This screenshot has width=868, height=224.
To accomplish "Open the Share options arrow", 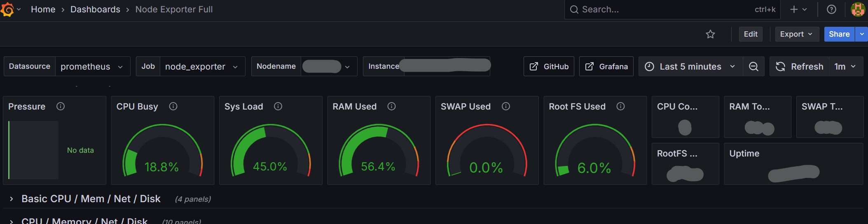I will 862,34.
